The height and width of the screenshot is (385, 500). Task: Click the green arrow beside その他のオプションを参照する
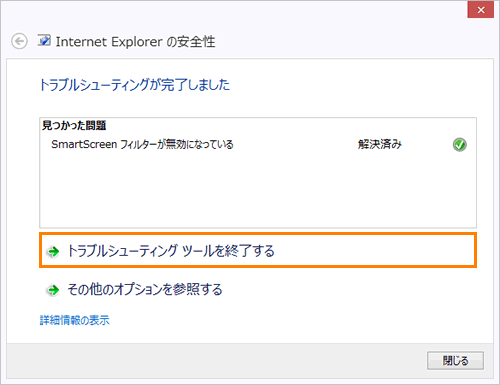(x=53, y=290)
